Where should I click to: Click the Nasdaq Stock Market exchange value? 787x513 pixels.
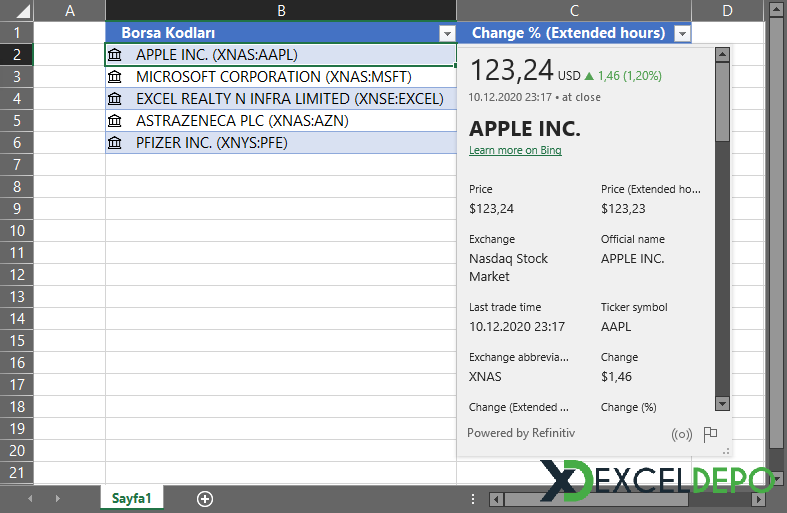click(x=508, y=268)
